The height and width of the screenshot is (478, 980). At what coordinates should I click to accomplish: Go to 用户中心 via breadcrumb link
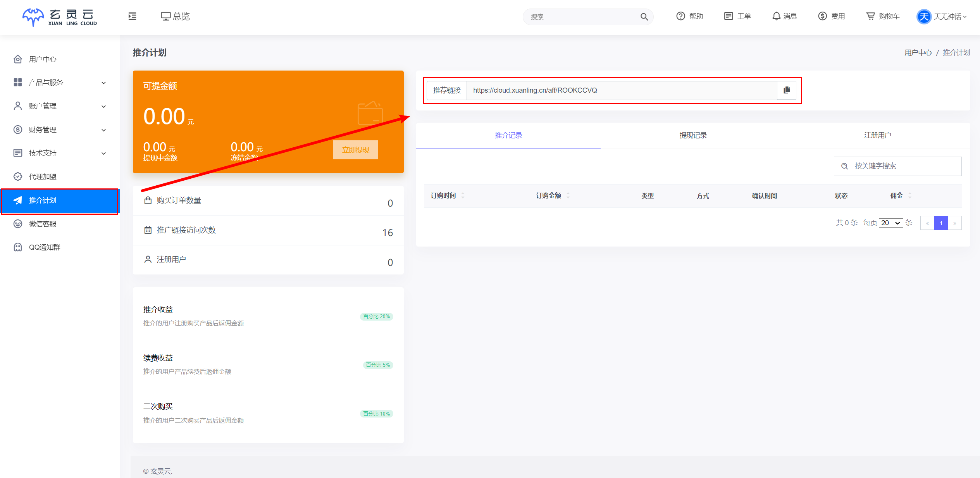[918, 53]
